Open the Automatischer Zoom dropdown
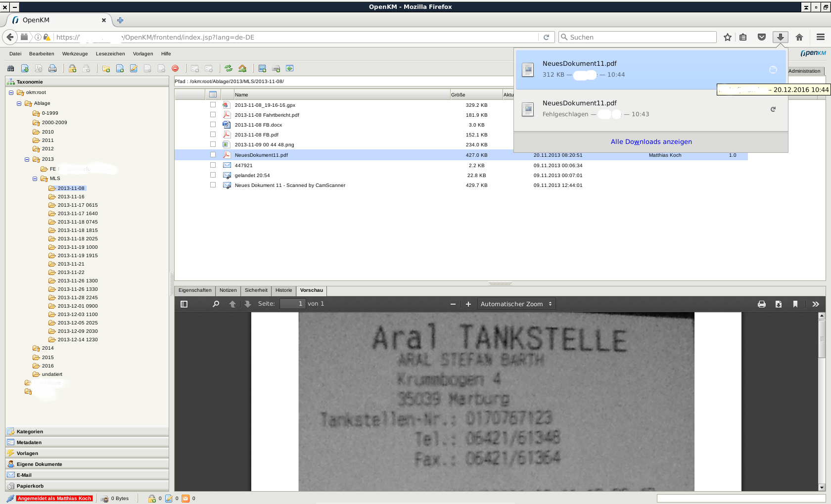This screenshot has width=831, height=504. click(515, 304)
